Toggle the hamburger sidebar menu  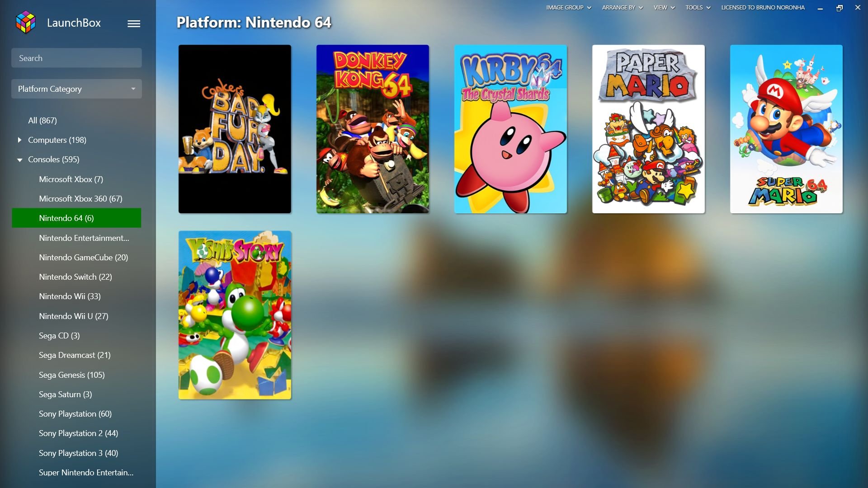pyautogui.click(x=134, y=23)
